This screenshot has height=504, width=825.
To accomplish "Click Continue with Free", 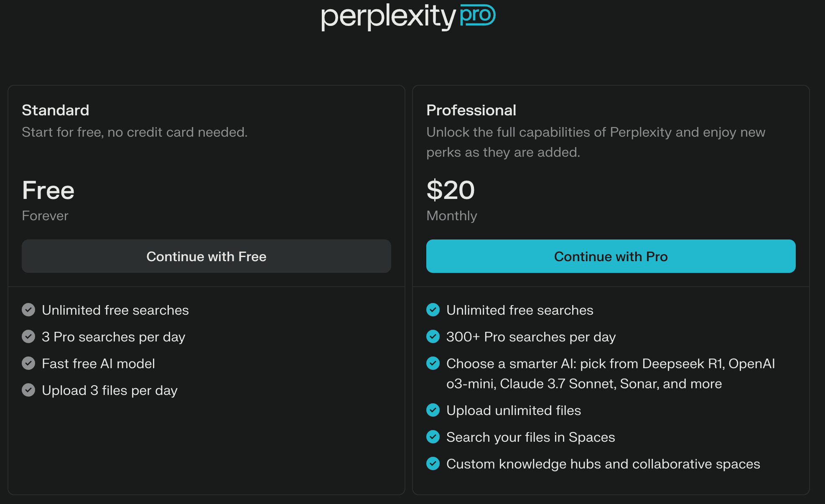I will [x=206, y=256].
